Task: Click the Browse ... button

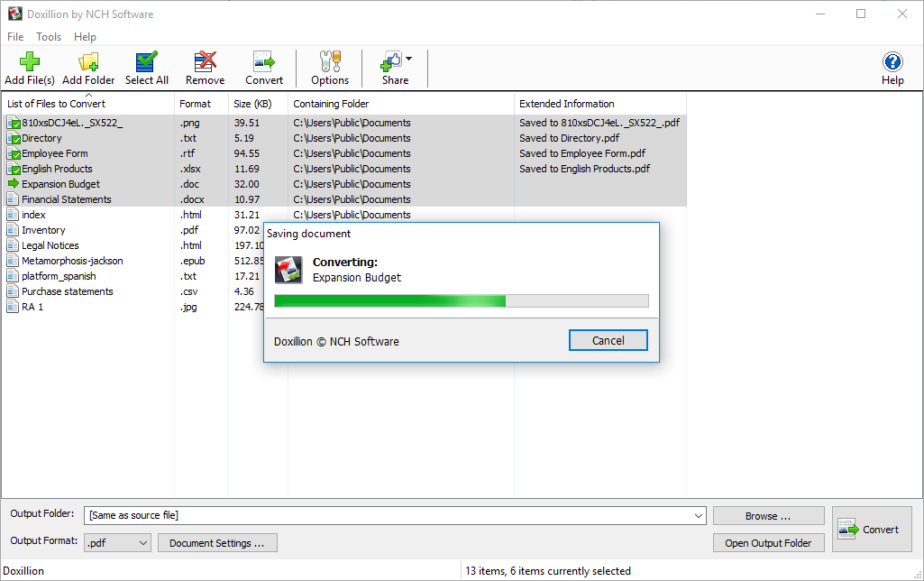Action: [768, 516]
